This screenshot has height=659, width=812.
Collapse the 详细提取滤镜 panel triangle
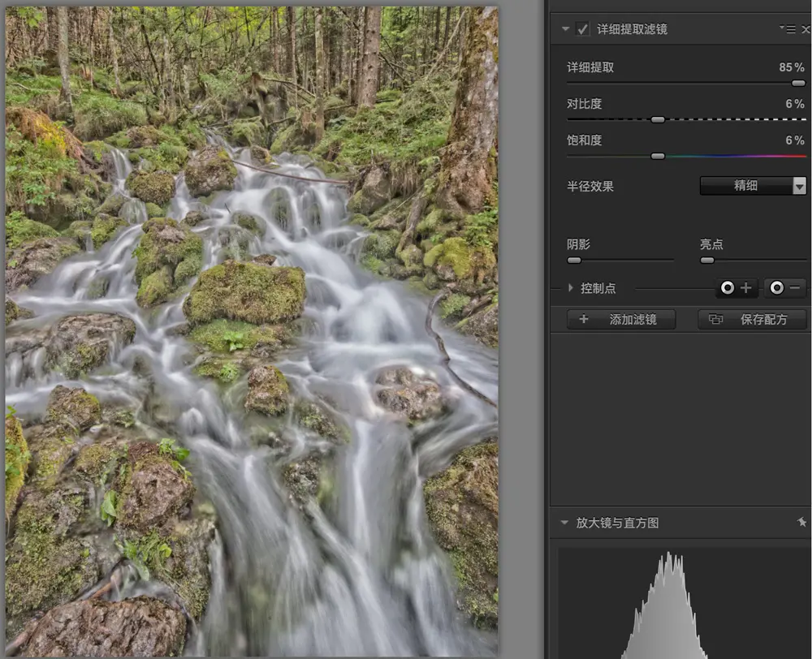click(x=565, y=29)
